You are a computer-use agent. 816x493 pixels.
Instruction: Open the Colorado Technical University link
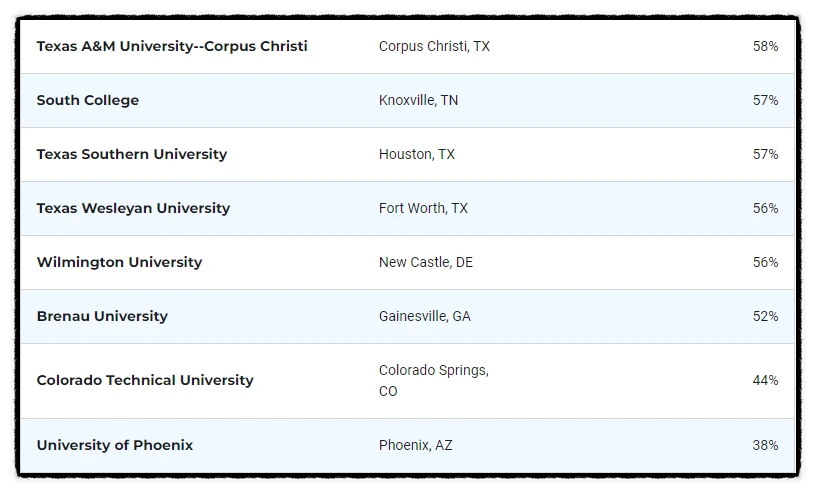coord(145,381)
